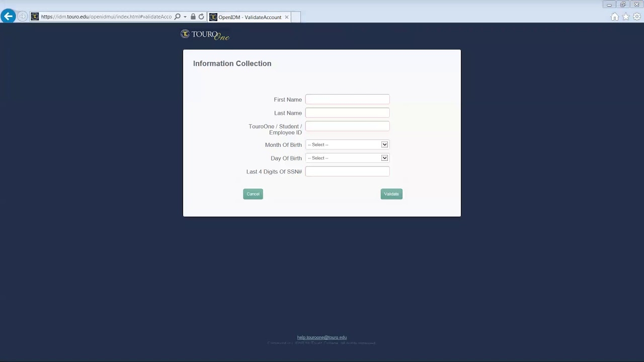Expand the Day Of Birth dropdown
Screen dimensions: 644x362
[347, 158]
